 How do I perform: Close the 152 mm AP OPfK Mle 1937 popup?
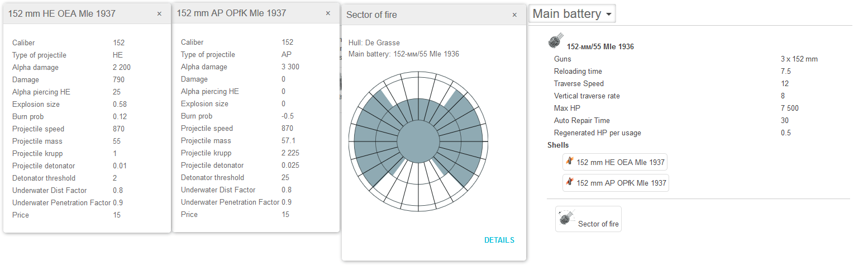[328, 13]
